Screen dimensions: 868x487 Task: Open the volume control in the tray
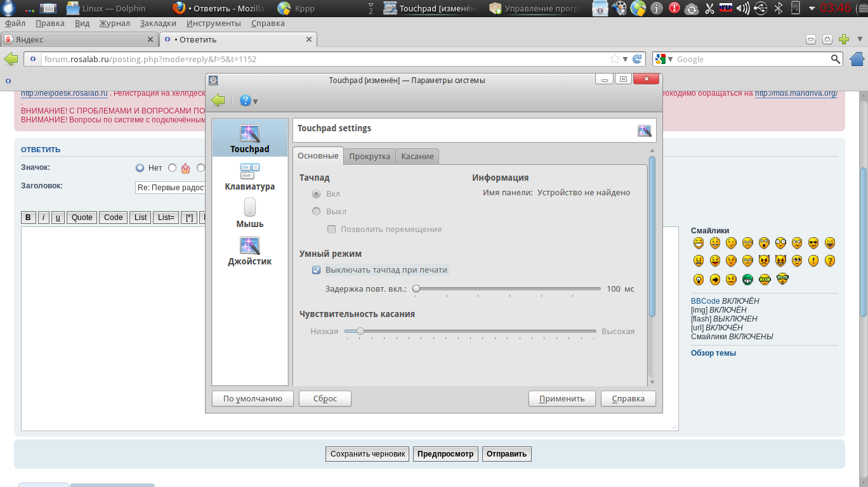point(743,8)
